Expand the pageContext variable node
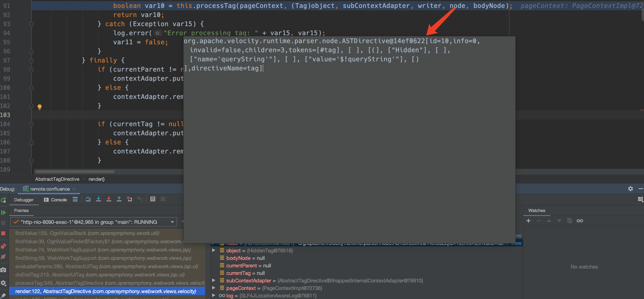The image size is (644, 299). pyautogui.click(x=214, y=288)
